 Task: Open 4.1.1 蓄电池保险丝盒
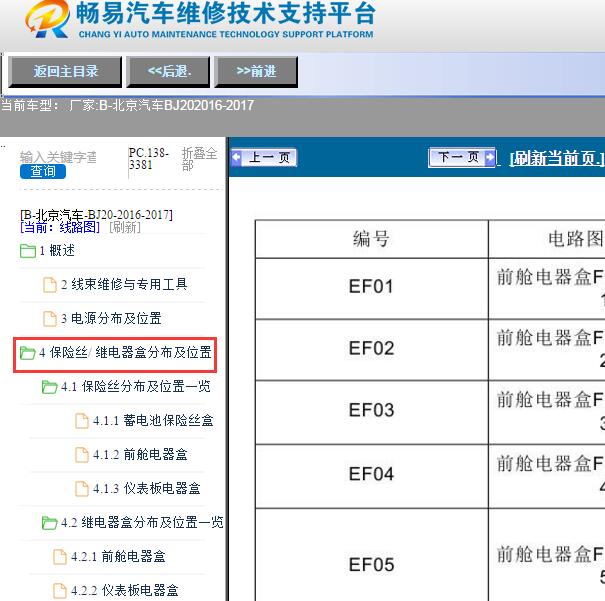coord(153,420)
